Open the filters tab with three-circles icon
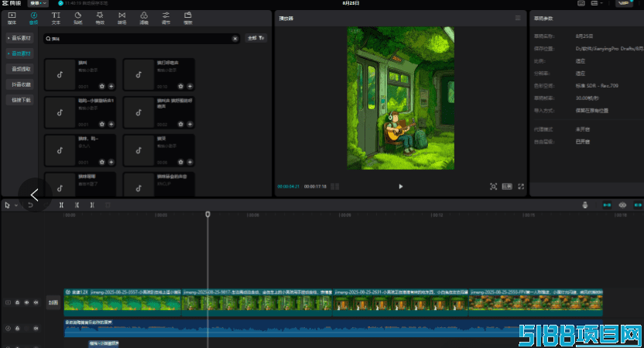 pos(144,18)
